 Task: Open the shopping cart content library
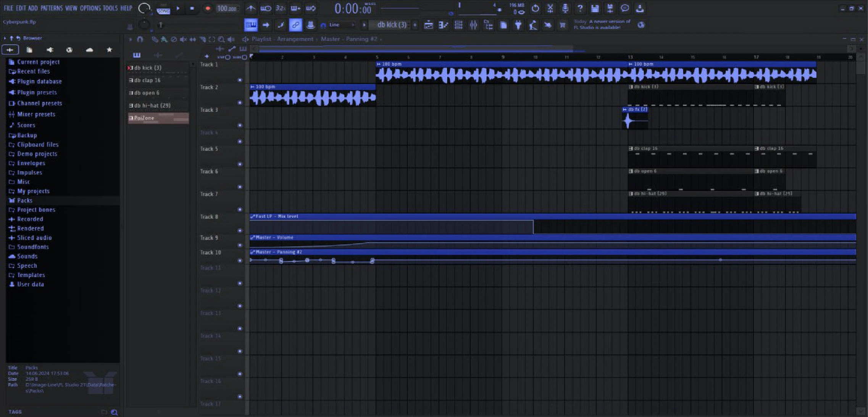click(562, 25)
